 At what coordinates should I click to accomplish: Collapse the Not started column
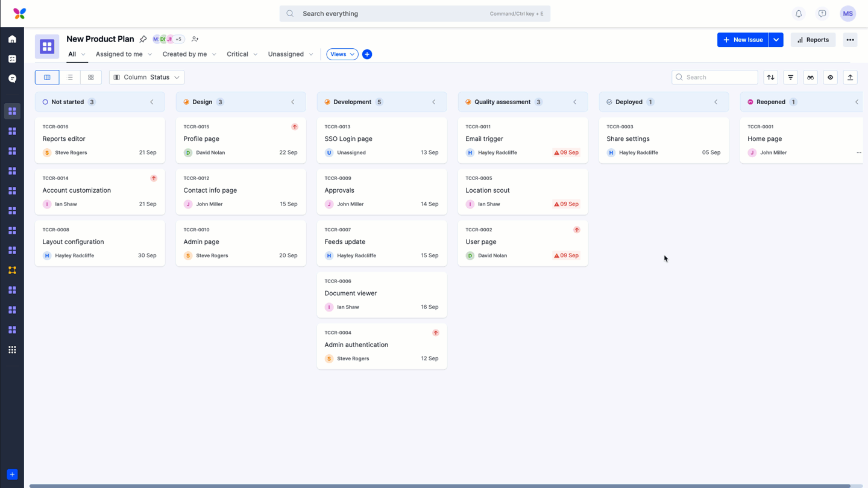[152, 102]
